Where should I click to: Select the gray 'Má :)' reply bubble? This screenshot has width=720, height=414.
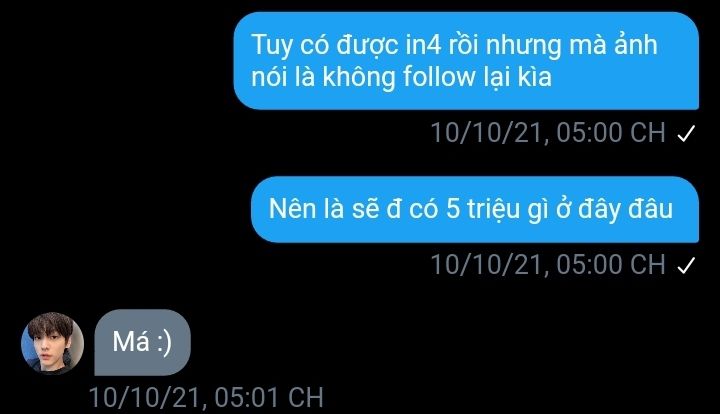pos(142,342)
